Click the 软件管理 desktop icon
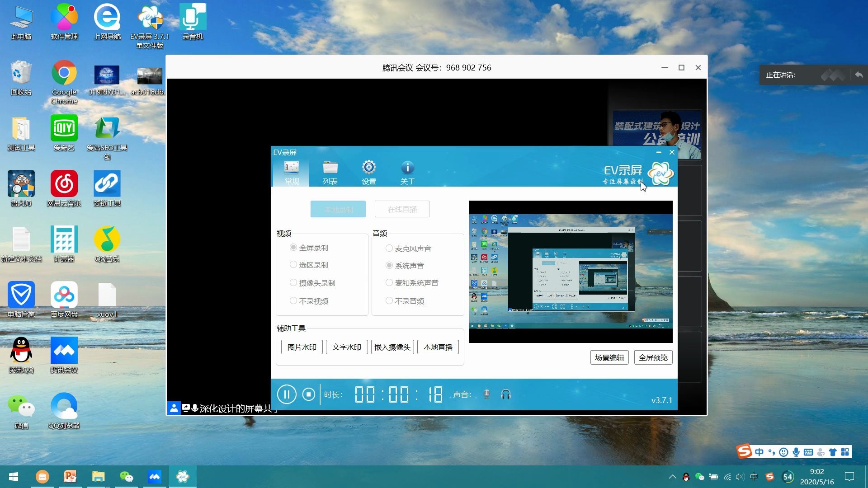The height and width of the screenshot is (488, 868). pos(64,22)
